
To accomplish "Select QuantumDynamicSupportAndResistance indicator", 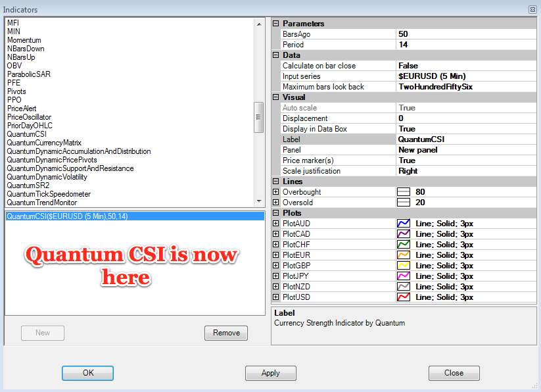I will point(70,168).
